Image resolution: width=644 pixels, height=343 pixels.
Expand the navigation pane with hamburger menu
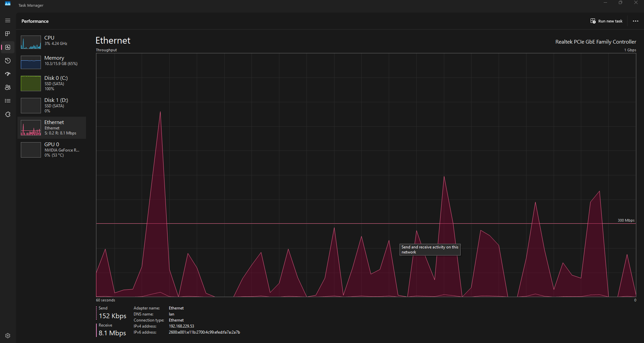point(7,20)
